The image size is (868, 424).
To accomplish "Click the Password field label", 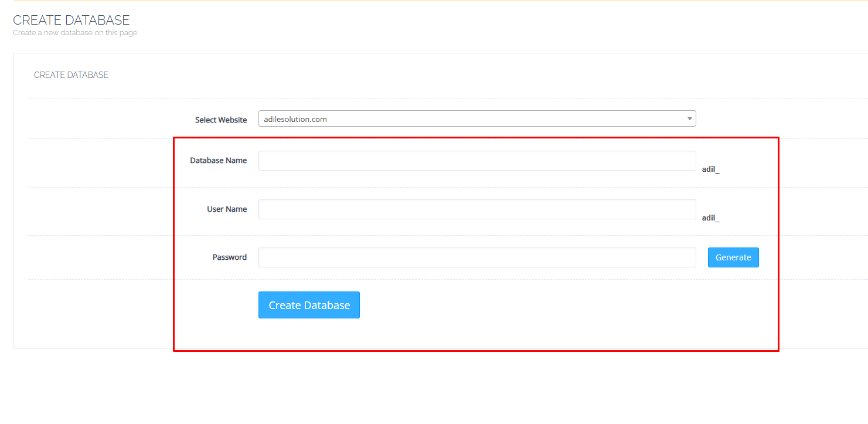I will 229,257.
